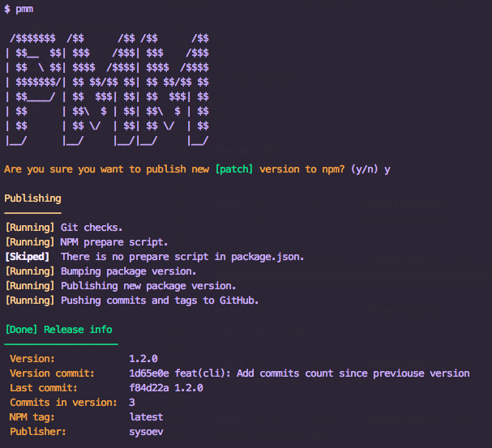Click the commit hash '1d65e0e'
The width and height of the screenshot is (492, 448).
click(x=149, y=373)
